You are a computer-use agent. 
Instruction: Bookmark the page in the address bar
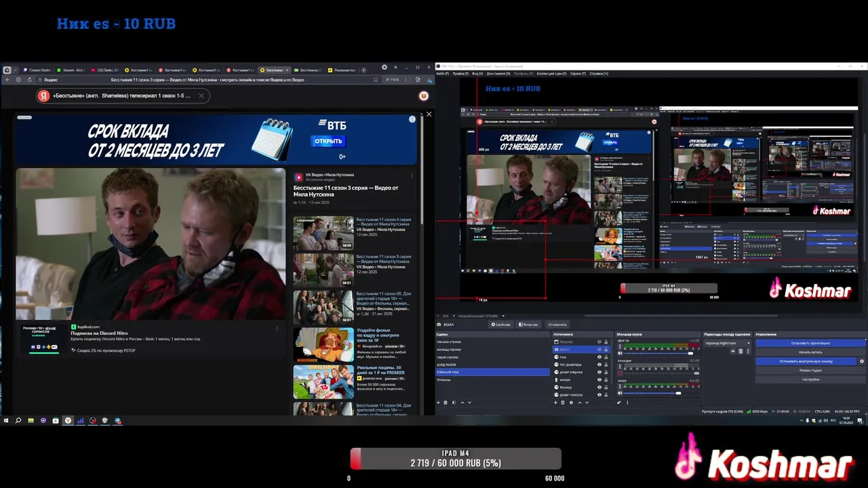click(375, 79)
